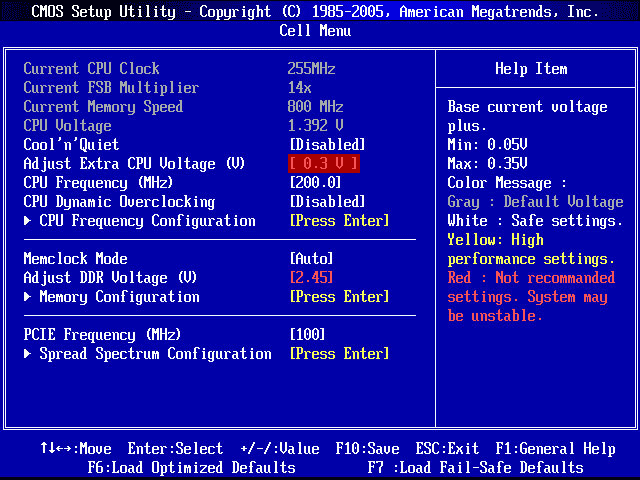The width and height of the screenshot is (640, 480).
Task: Click the ESC:Exit hint in footer
Action: [447, 449]
